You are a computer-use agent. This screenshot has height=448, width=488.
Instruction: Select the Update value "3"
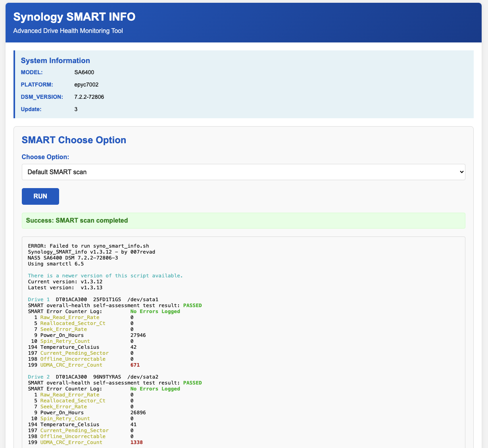(x=76, y=109)
